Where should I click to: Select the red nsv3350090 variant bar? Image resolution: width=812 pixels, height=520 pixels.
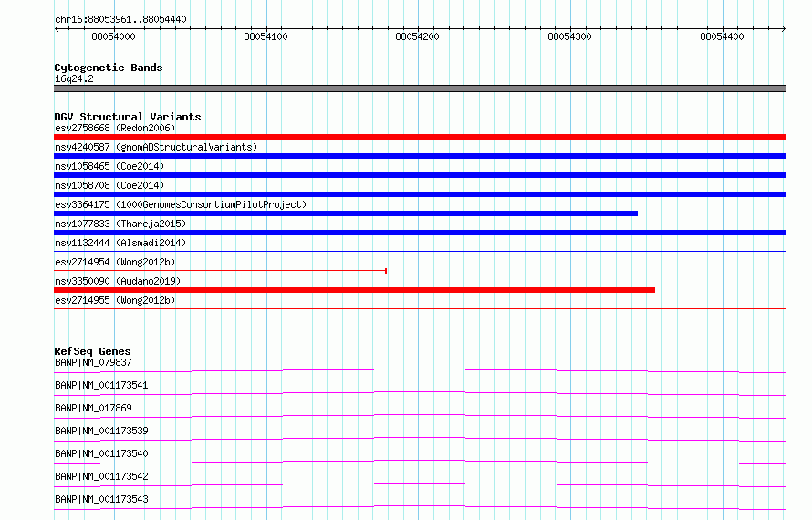pos(354,290)
